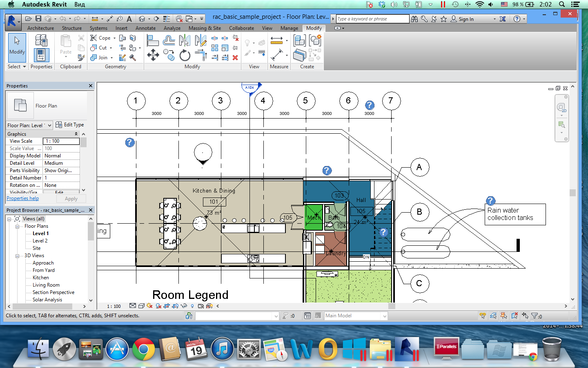The height and width of the screenshot is (368, 588).
Task: Open Temporary Hide/Isolate lightbulb on view bar
Action: click(x=192, y=306)
